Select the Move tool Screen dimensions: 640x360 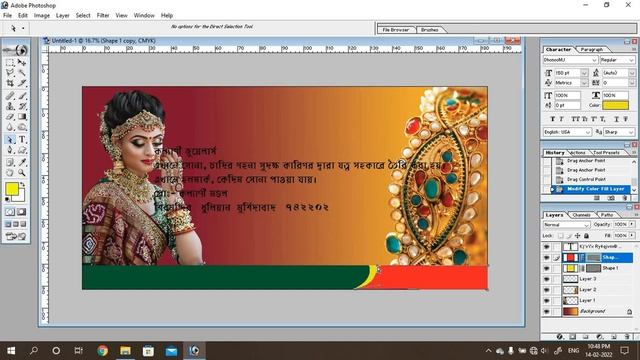22,62
